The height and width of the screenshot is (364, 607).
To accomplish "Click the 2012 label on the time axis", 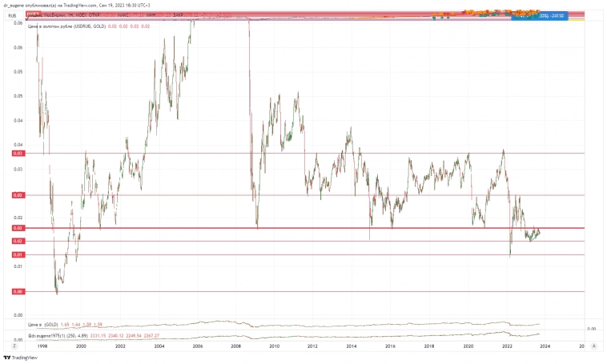I will click(312, 346).
